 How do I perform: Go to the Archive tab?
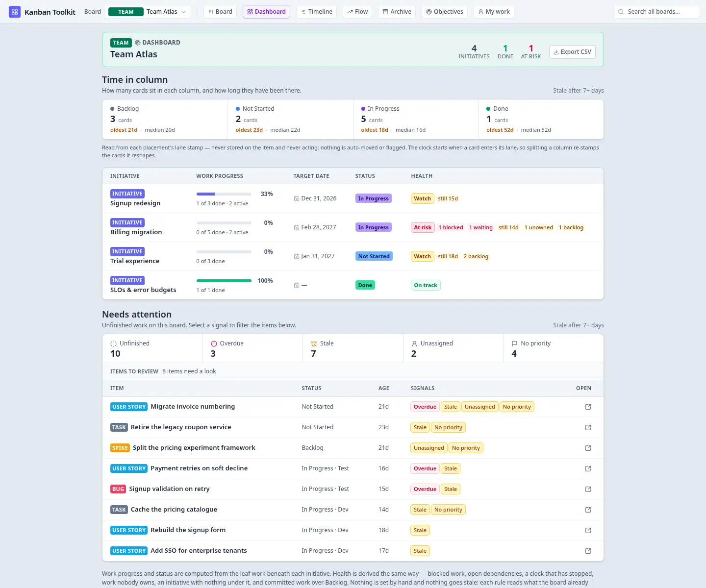click(397, 12)
